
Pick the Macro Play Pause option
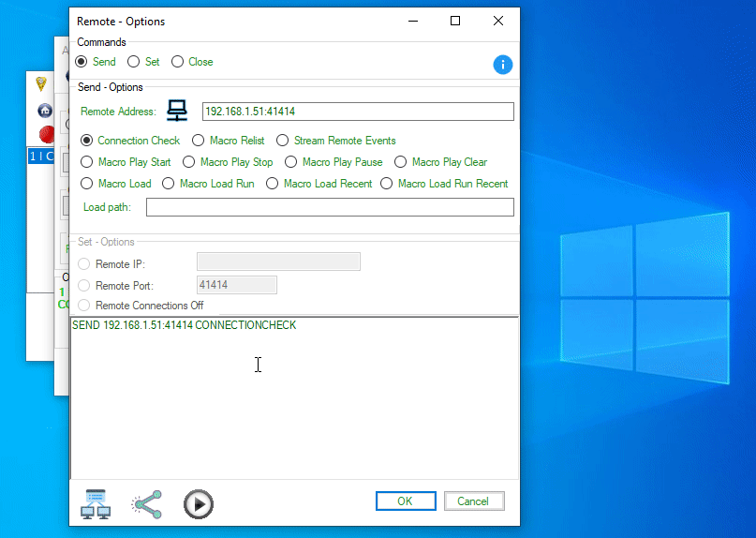(x=292, y=162)
